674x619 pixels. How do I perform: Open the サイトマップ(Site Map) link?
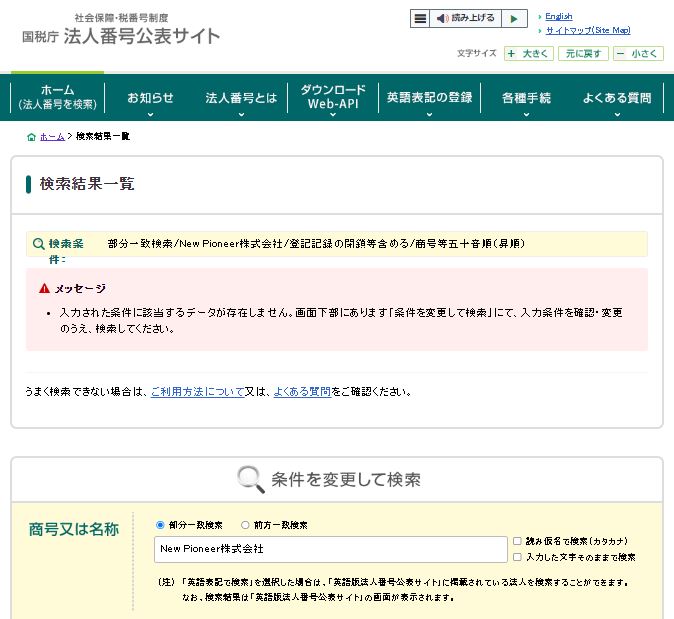coord(588,30)
